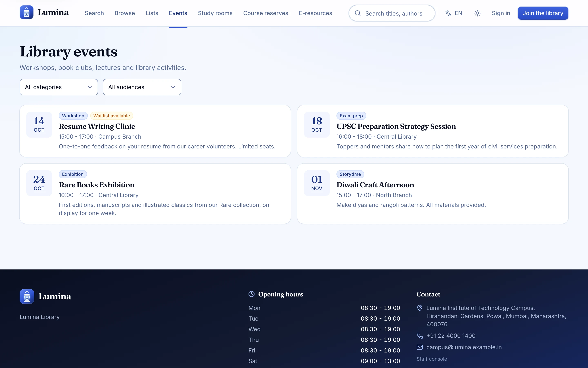This screenshot has height=368, width=588.
Task: Click the Join the library button
Action: 543,13
